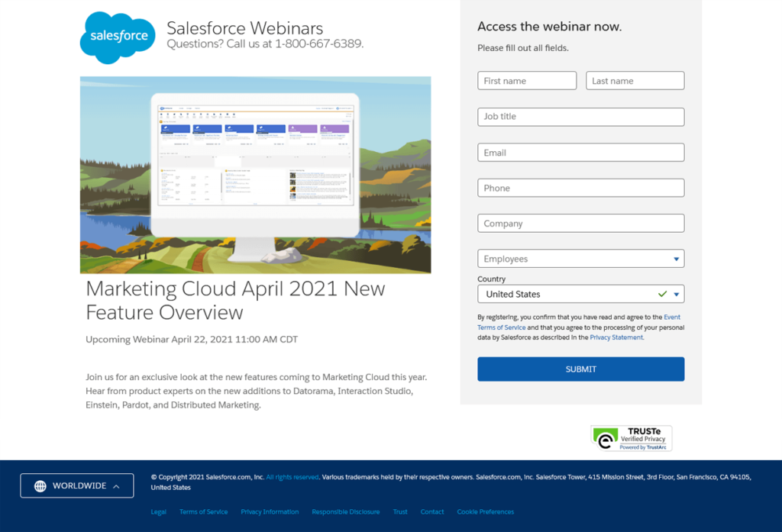This screenshot has height=532, width=782.
Task: Click the Join us for an exclusive look paragraph
Action: [257, 391]
